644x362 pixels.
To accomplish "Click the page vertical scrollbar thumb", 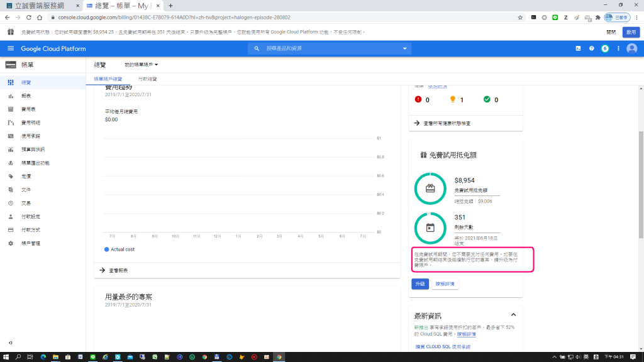I will pyautogui.click(x=641, y=184).
